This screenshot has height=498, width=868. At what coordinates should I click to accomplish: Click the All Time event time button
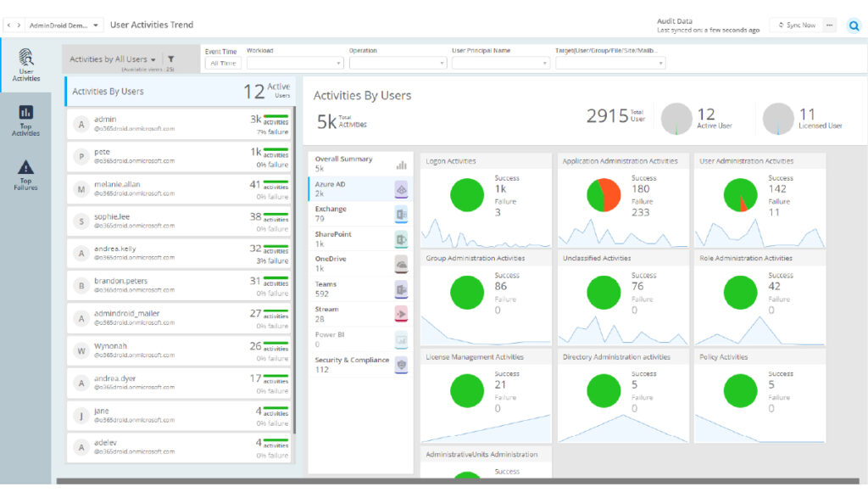223,64
